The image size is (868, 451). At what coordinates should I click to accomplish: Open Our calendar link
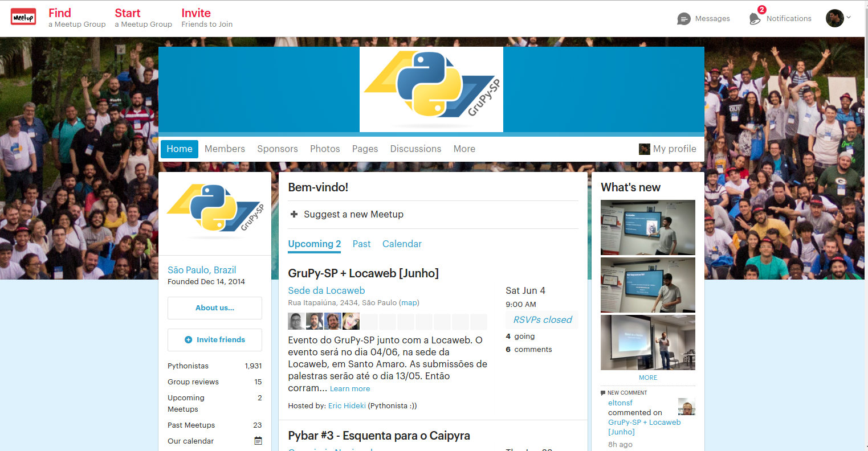click(x=191, y=441)
